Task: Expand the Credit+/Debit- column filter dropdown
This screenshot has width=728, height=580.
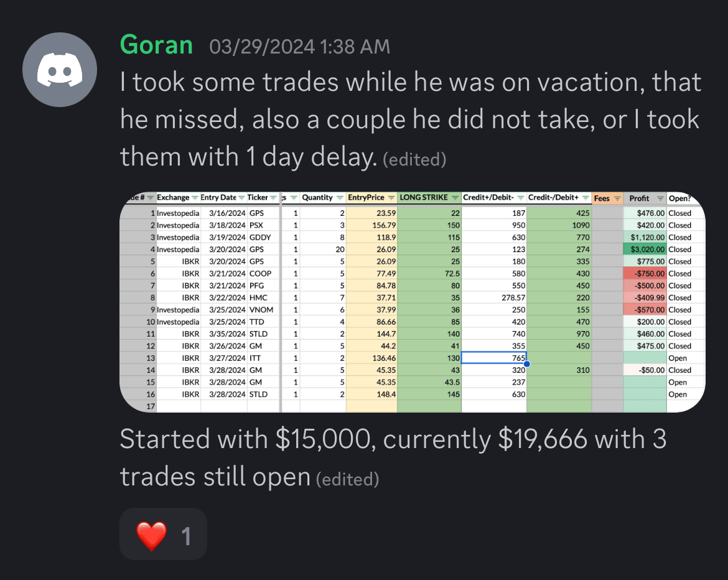Action: pyautogui.click(x=521, y=198)
